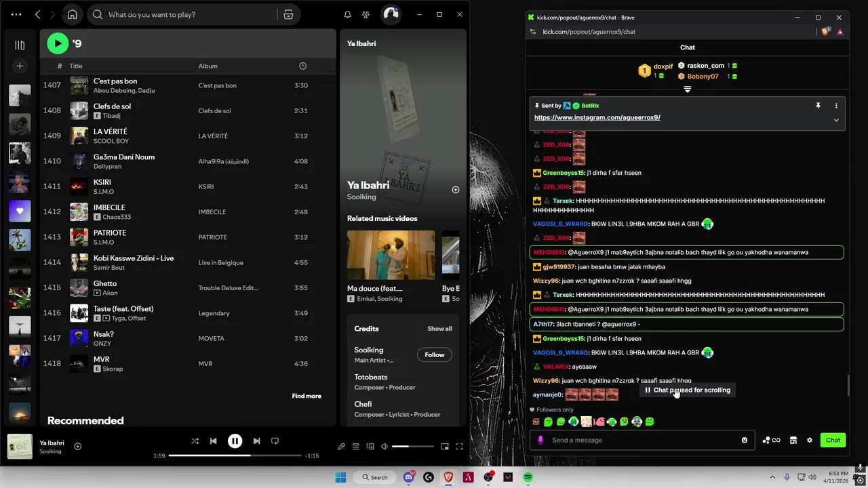Click green Chat send button
Viewport: 868px width, 488px height.
833,440
